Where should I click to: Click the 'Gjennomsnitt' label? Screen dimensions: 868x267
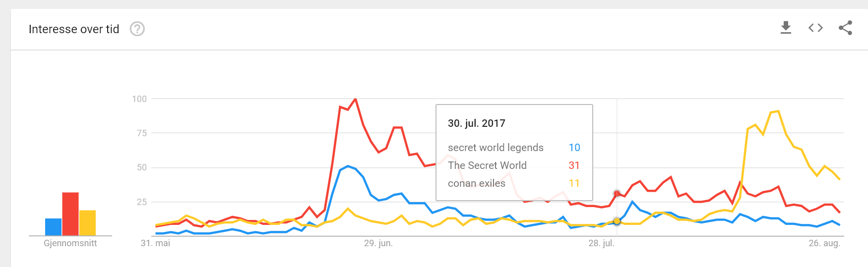pyautogui.click(x=70, y=243)
